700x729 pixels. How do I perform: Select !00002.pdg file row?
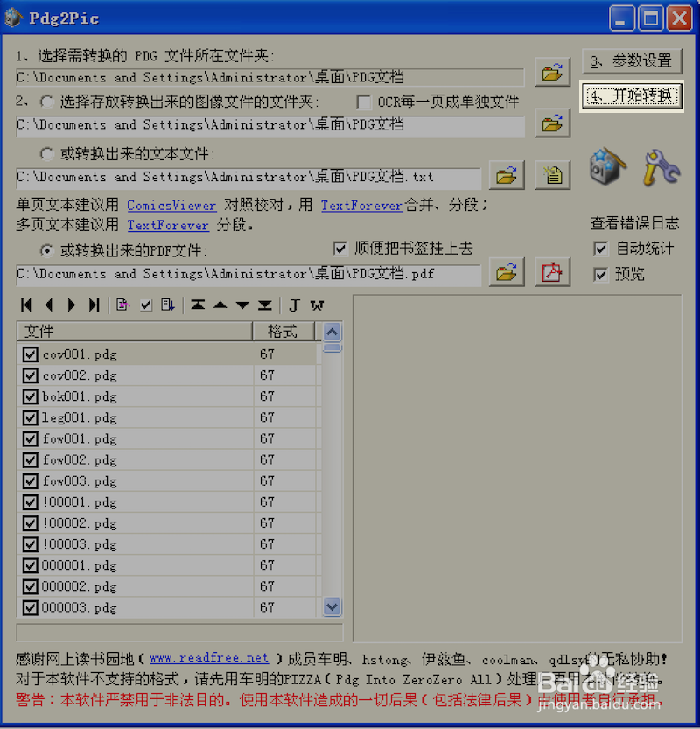click(x=169, y=523)
